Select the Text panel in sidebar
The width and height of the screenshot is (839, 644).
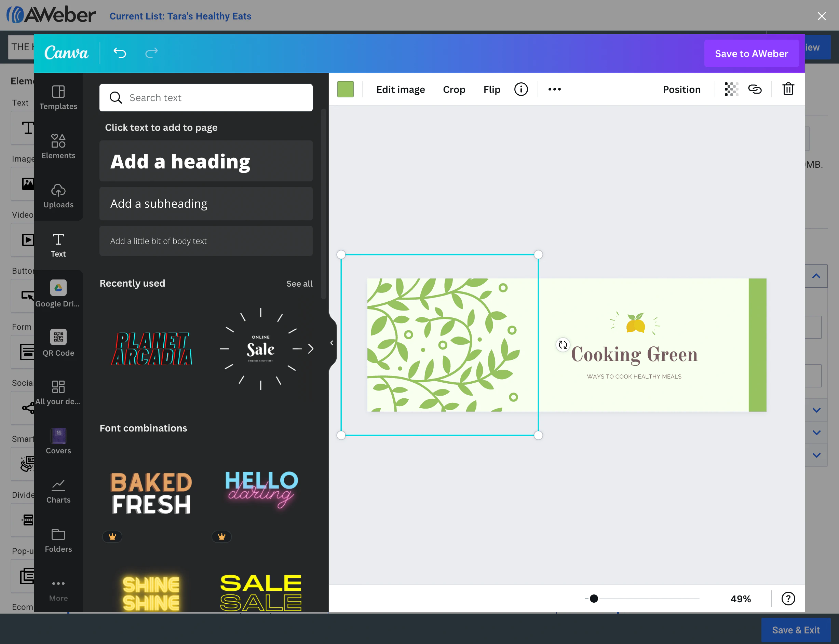[x=58, y=245]
